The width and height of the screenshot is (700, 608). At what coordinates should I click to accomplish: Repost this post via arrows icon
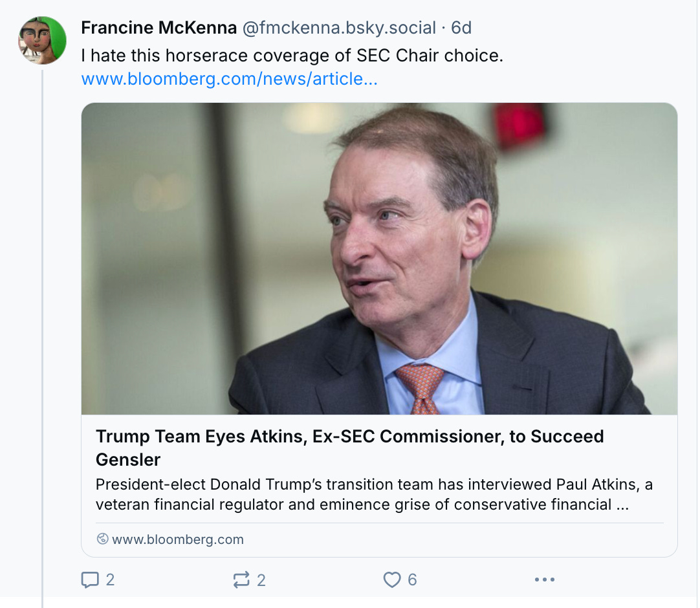point(241,580)
